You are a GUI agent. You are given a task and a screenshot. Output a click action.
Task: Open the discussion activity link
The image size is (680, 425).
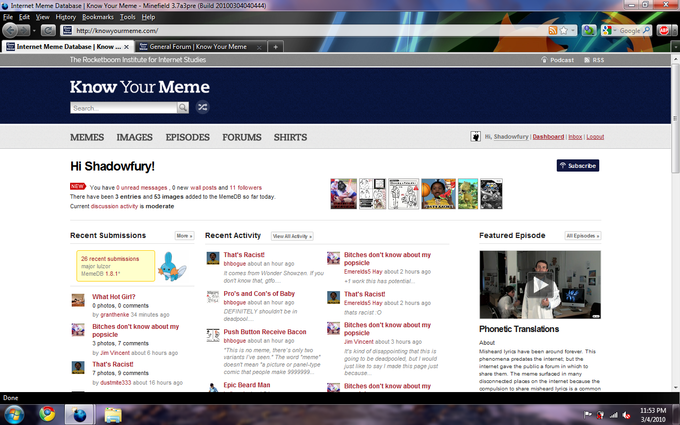(114, 206)
